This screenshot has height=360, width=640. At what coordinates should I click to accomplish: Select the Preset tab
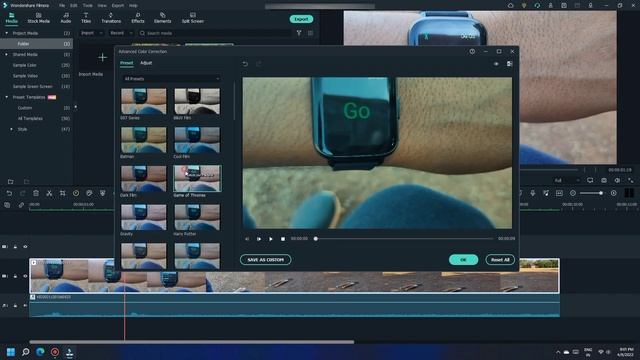click(x=127, y=63)
